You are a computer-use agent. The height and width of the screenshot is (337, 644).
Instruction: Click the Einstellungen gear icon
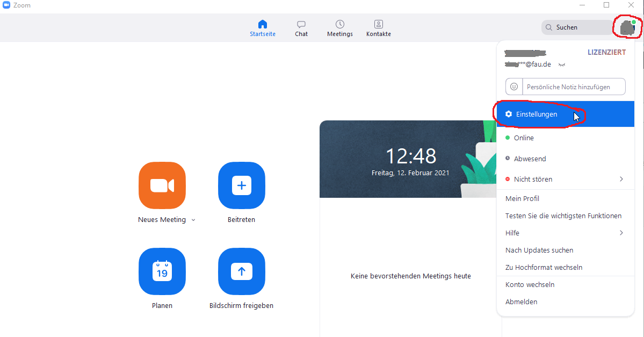509,114
